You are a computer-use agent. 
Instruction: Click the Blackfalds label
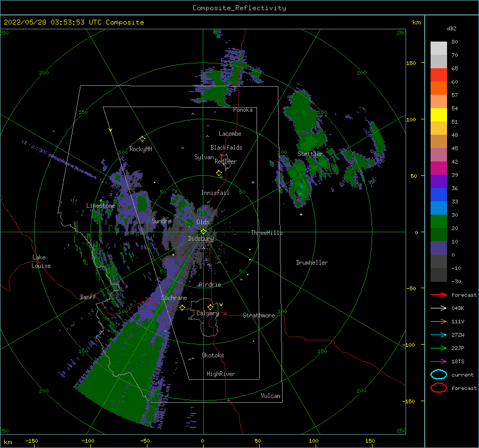(226, 148)
